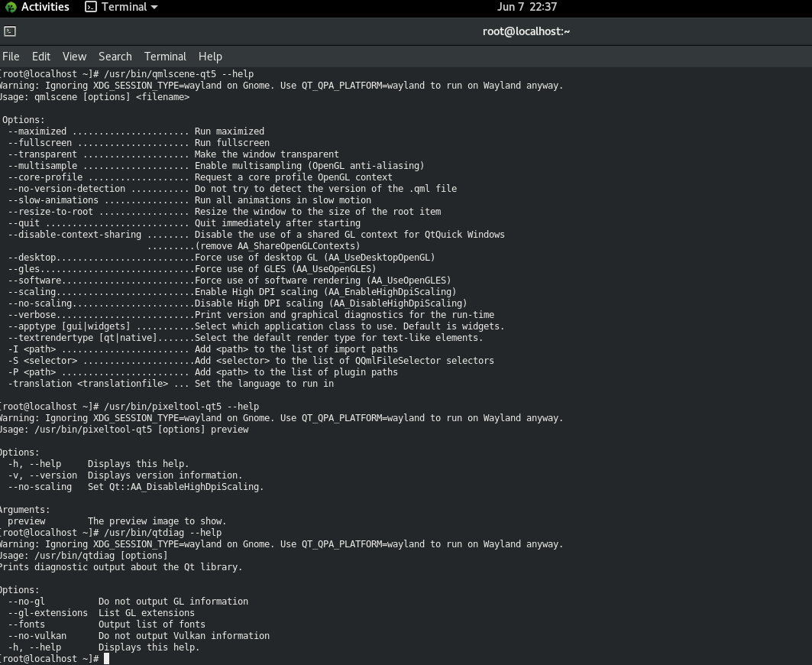The height and width of the screenshot is (665, 812).
Task: Open the View menu
Action: coord(74,57)
